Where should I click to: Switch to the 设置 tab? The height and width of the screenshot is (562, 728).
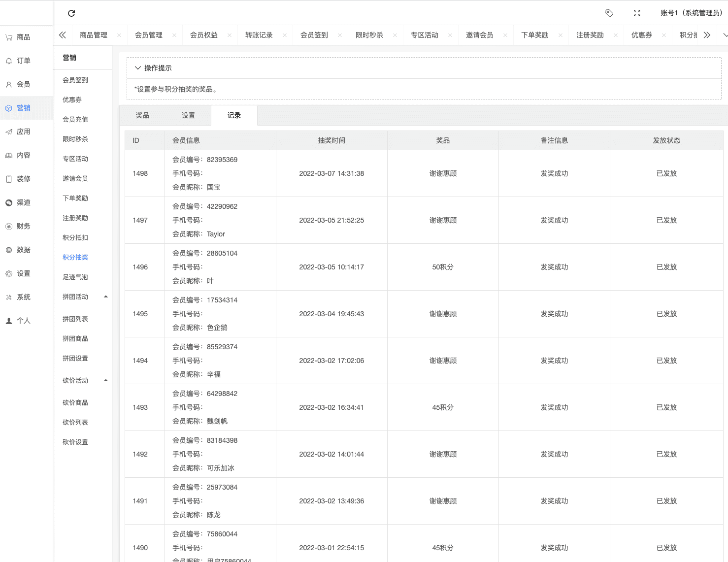tap(188, 115)
